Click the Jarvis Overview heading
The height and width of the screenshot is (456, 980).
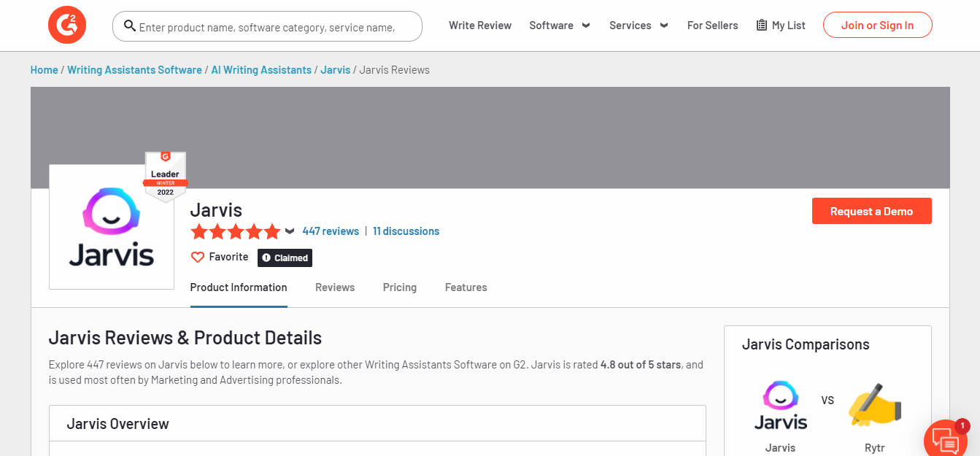click(117, 424)
